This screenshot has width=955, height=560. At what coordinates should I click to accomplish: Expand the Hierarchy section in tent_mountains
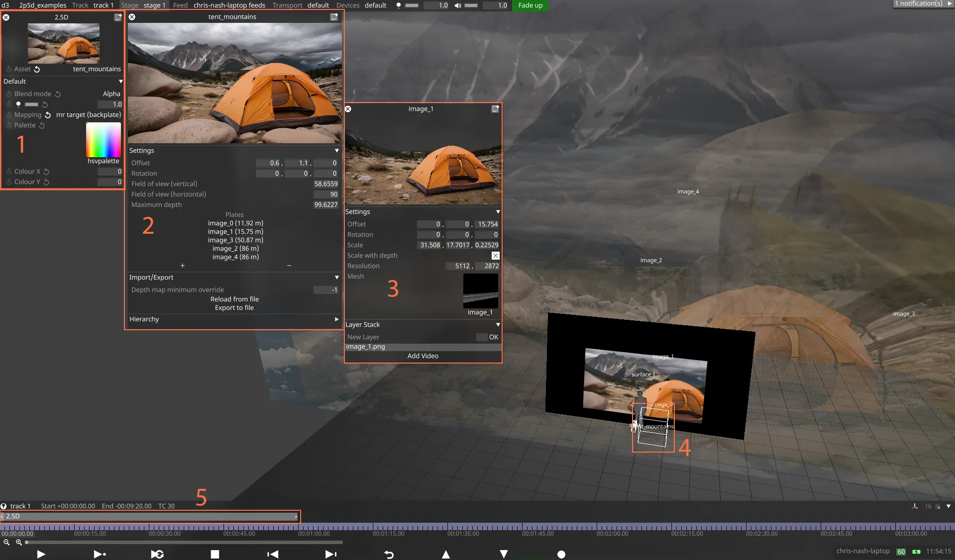point(336,319)
